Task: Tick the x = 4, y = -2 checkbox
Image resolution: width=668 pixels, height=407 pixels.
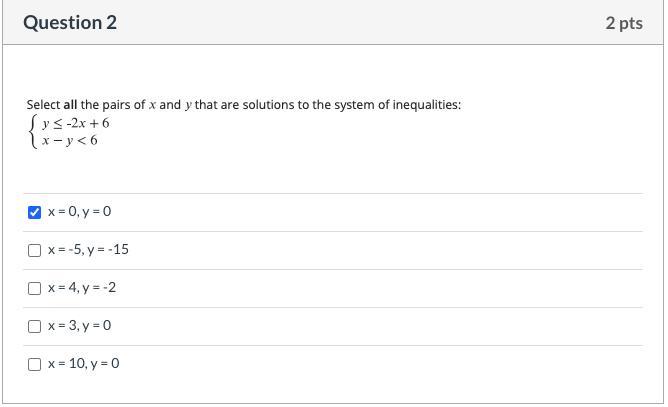Action: pyautogui.click(x=35, y=288)
